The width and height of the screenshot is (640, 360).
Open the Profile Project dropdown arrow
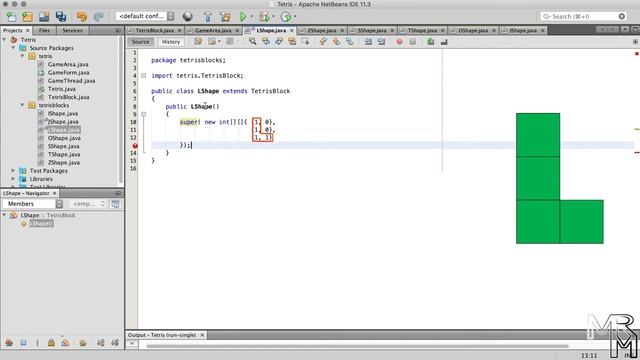coord(295,17)
